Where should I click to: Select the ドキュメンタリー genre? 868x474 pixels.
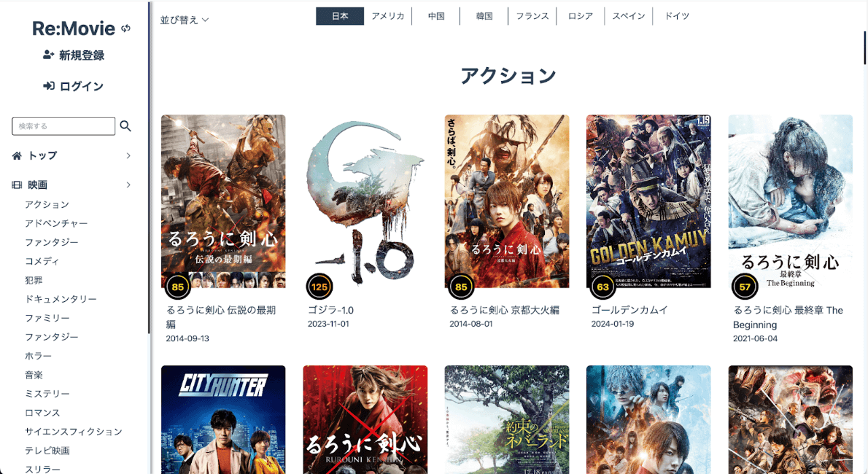(x=61, y=299)
